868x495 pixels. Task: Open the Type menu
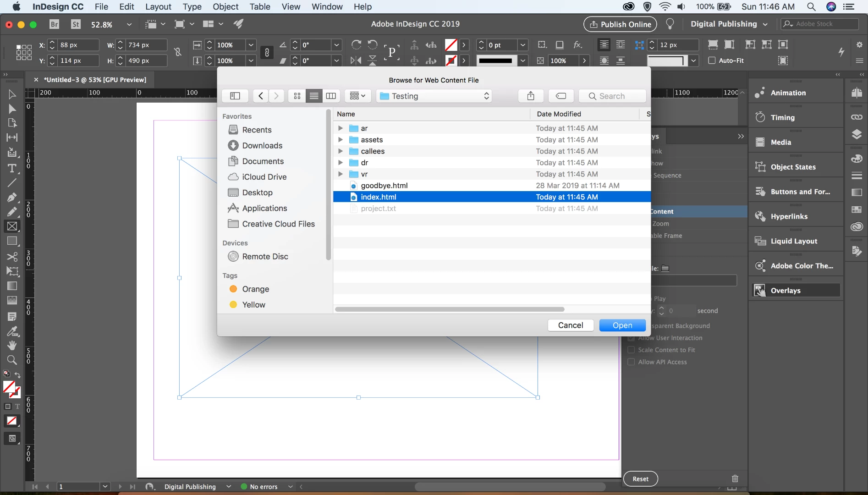pos(192,6)
